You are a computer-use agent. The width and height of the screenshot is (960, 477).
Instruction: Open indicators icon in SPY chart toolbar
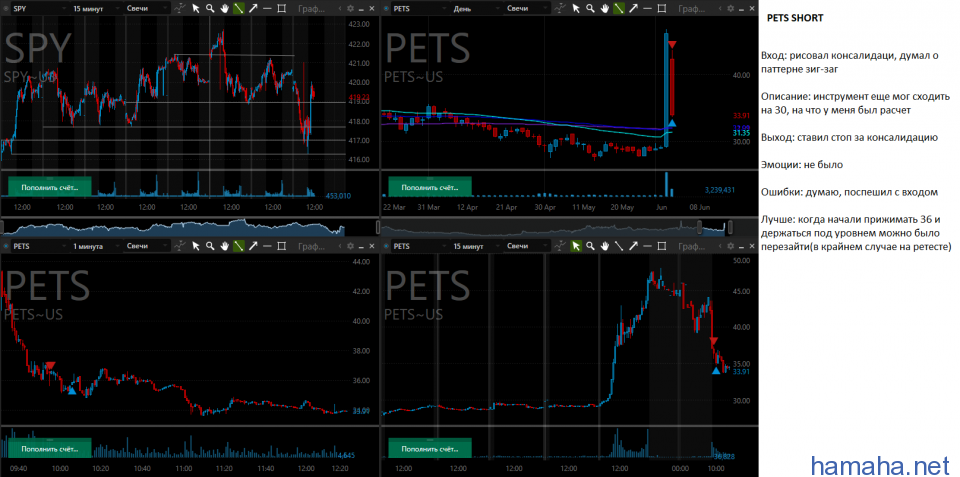pyautogui.click(x=180, y=9)
